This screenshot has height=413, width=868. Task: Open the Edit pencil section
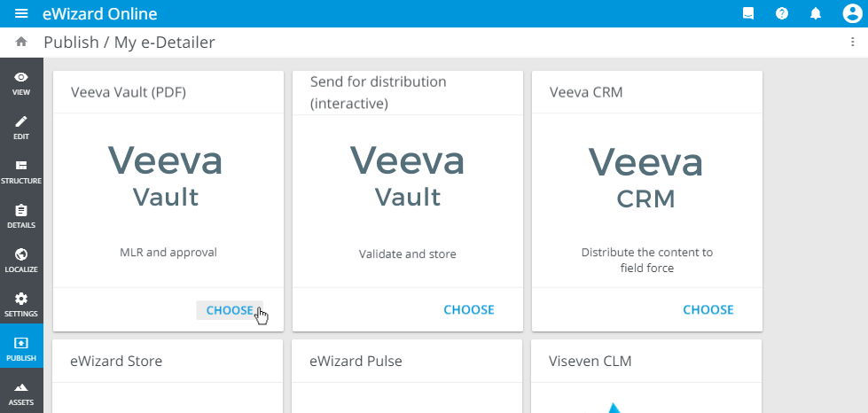[21, 127]
